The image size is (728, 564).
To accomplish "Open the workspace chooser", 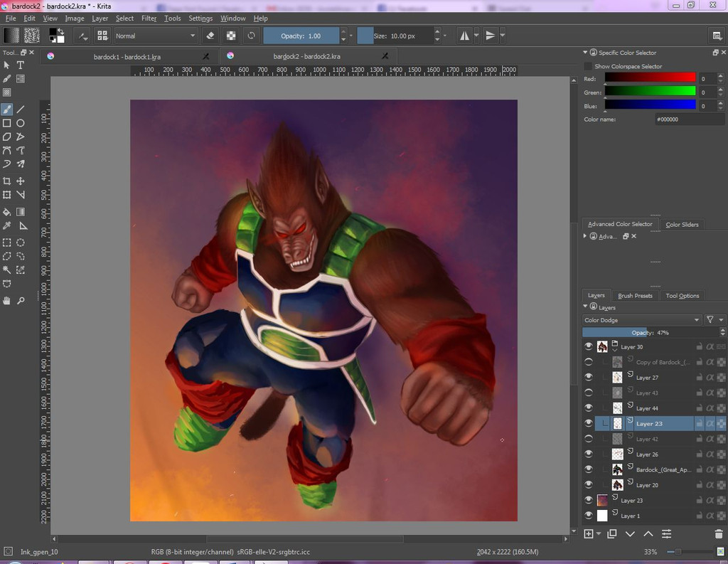I will click(x=717, y=36).
